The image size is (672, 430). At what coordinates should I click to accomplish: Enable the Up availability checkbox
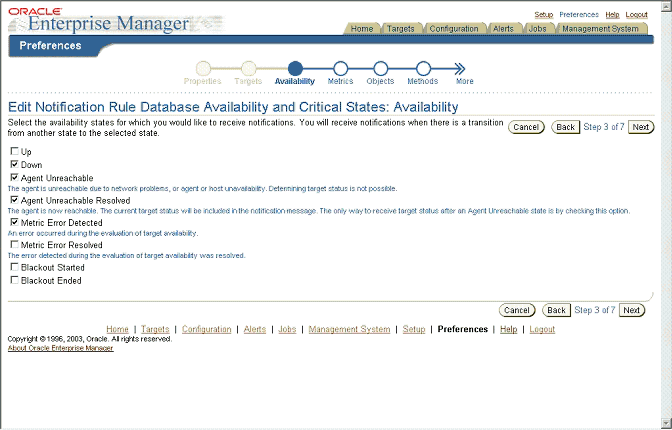tap(14, 151)
